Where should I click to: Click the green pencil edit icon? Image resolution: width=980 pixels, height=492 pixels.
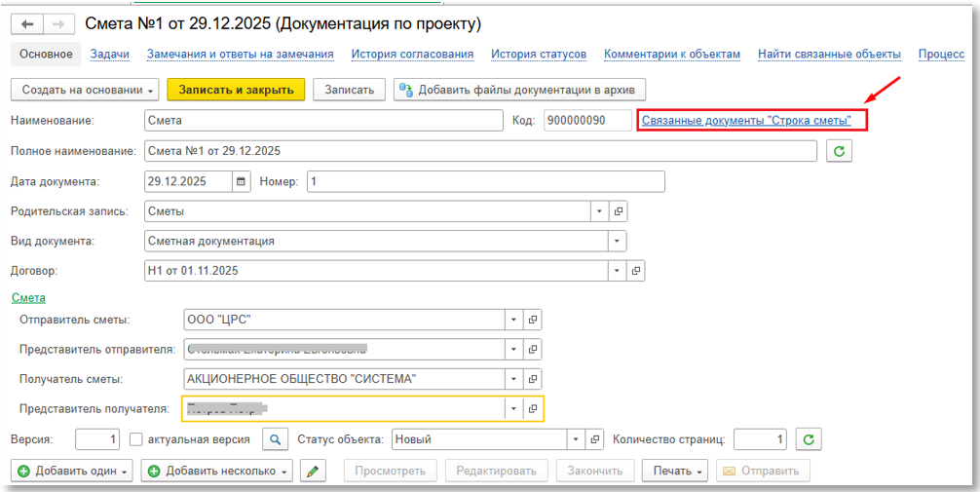[312, 472]
